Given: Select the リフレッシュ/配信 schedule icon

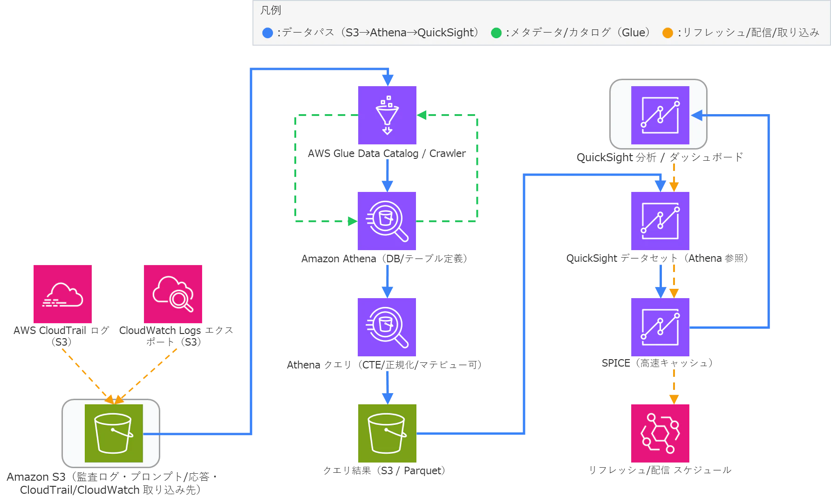Looking at the screenshot, I should 660,433.
